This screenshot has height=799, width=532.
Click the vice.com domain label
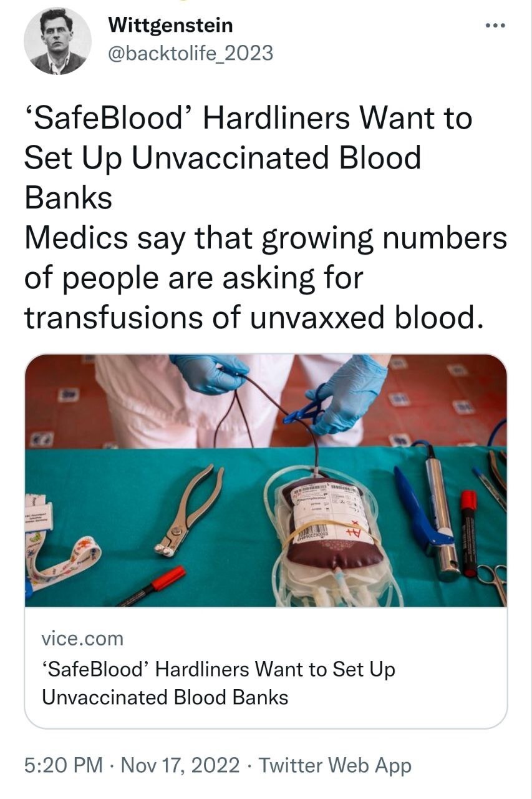pyautogui.click(x=82, y=639)
